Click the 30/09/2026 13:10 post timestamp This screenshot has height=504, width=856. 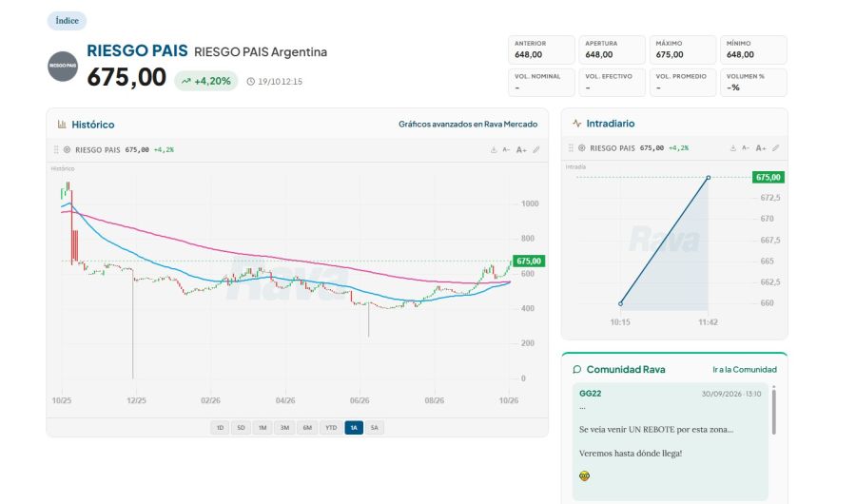(731, 394)
